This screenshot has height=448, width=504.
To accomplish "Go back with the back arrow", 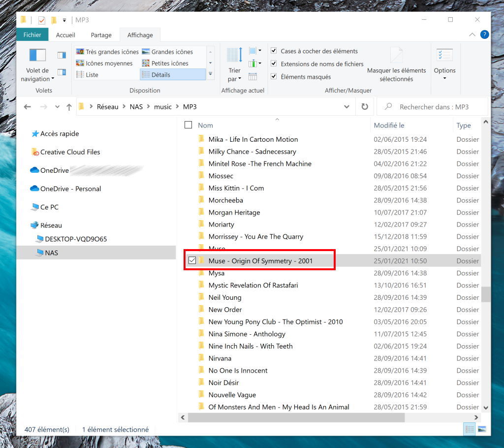I will [x=28, y=107].
